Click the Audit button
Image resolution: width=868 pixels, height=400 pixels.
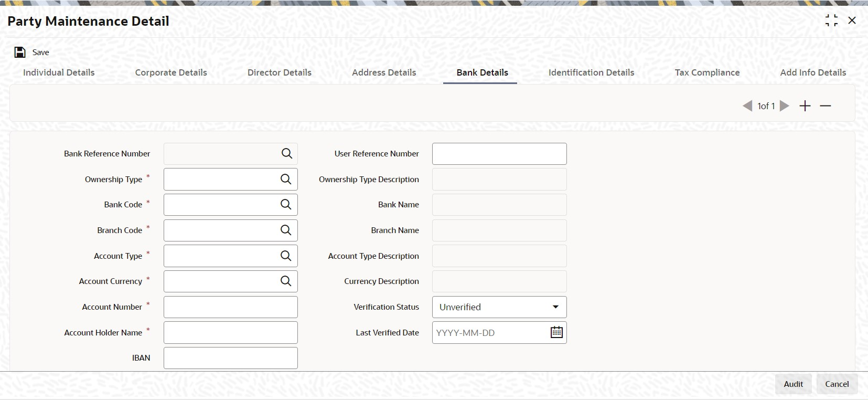click(793, 384)
